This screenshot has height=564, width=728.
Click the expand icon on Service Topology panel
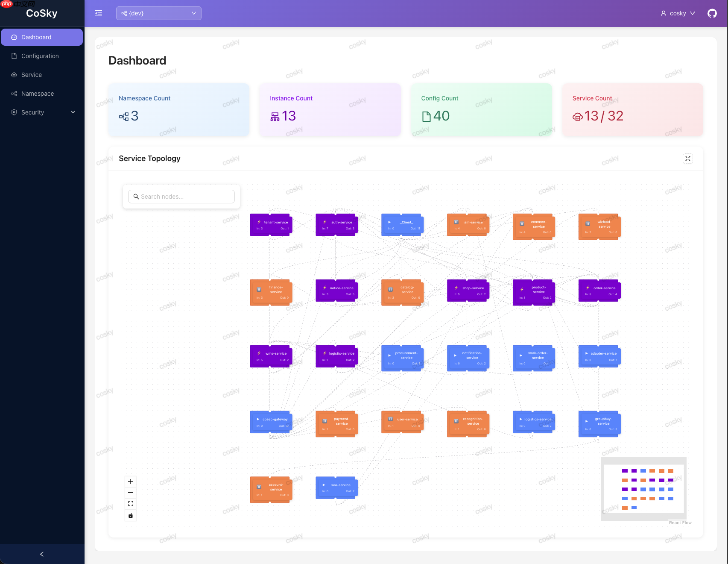pos(688,159)
